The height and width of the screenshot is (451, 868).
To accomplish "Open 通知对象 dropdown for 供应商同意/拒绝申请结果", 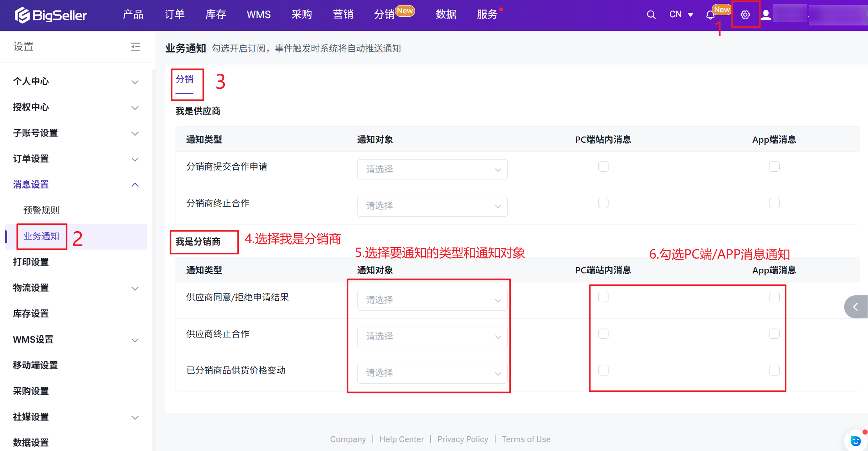I will [x=432, y=300].
